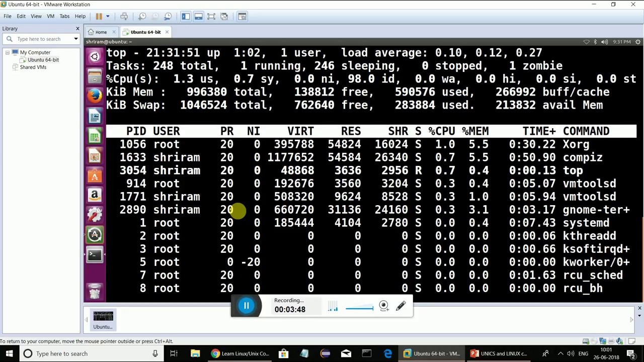This screenshot has height=362, width=644.
Task: Click the Unity mode toolbar icon
Action: coord(224,17)
